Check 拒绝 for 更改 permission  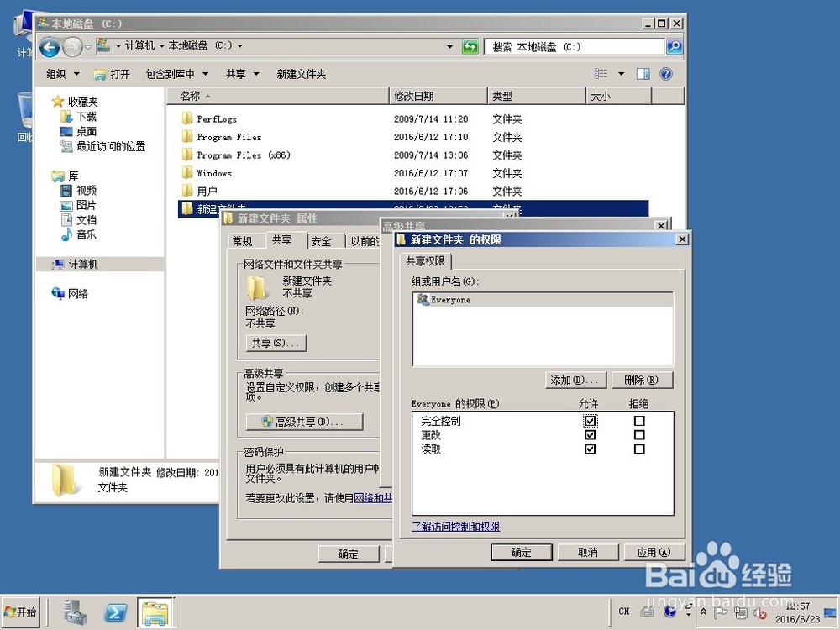[640, 435]
